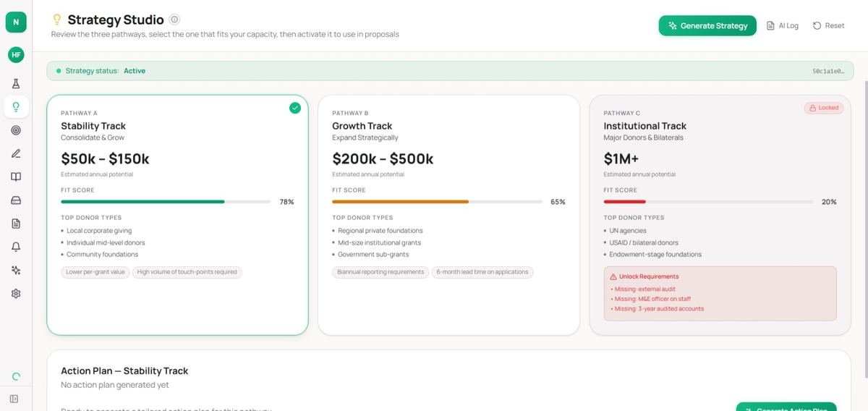
Task: Open the target bullseye sidebar icon
Action: [x=16, y=130]
